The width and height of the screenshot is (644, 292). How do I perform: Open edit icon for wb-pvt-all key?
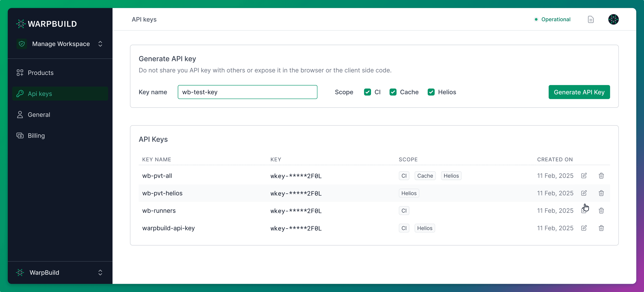pyautogui.click(x=584, y=175)
